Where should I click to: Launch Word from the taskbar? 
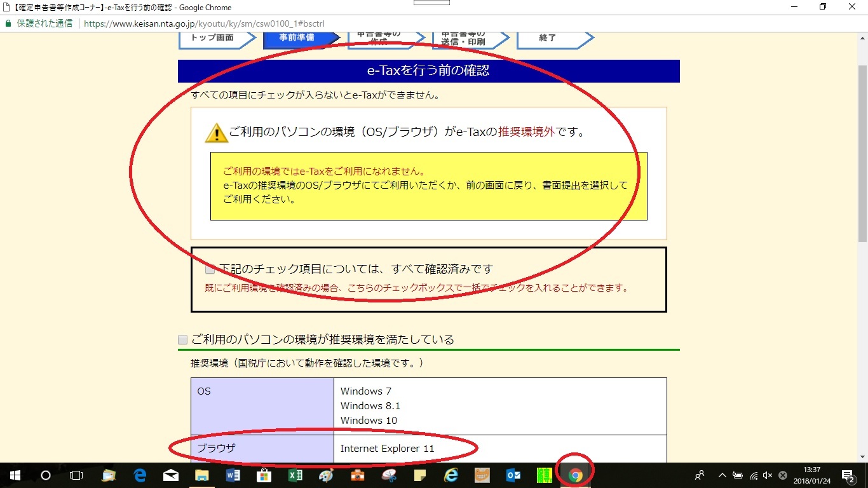pyautogui.click(x=233, y=475)
